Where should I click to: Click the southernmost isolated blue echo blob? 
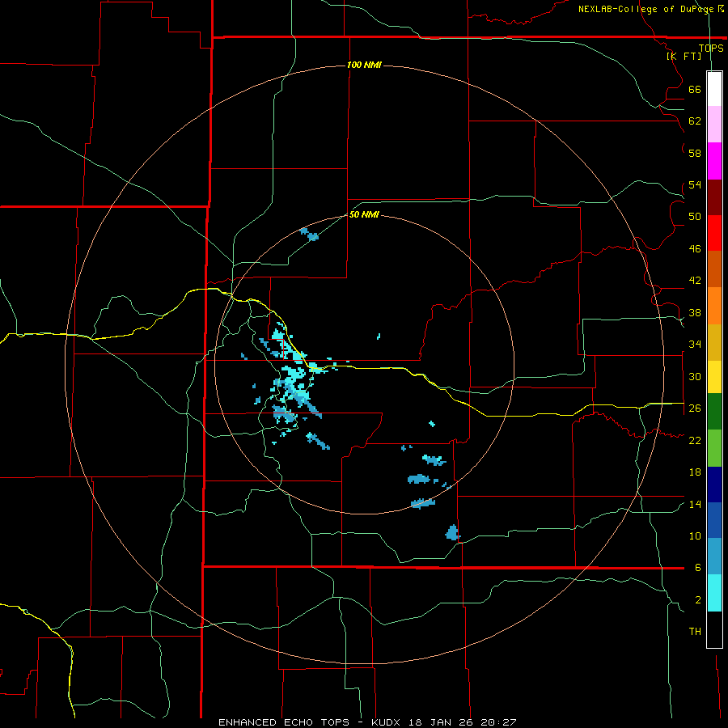[x=452, y=532]
